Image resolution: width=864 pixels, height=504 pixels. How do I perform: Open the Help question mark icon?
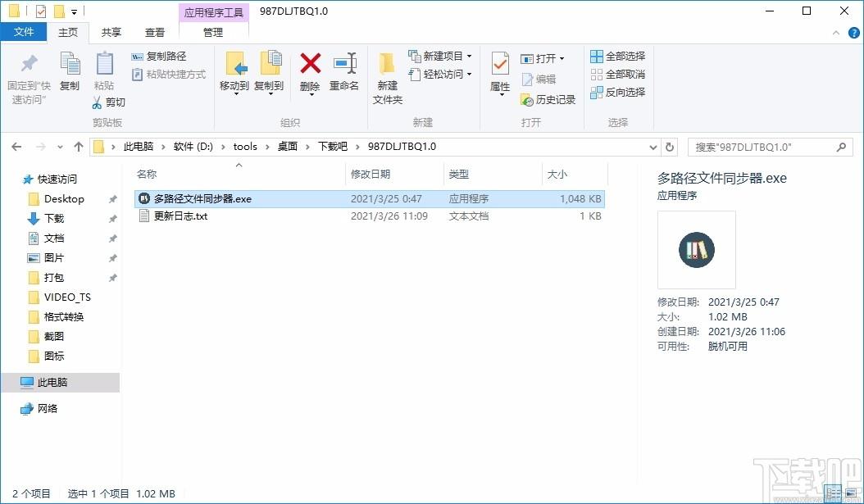tap(853, 33)
